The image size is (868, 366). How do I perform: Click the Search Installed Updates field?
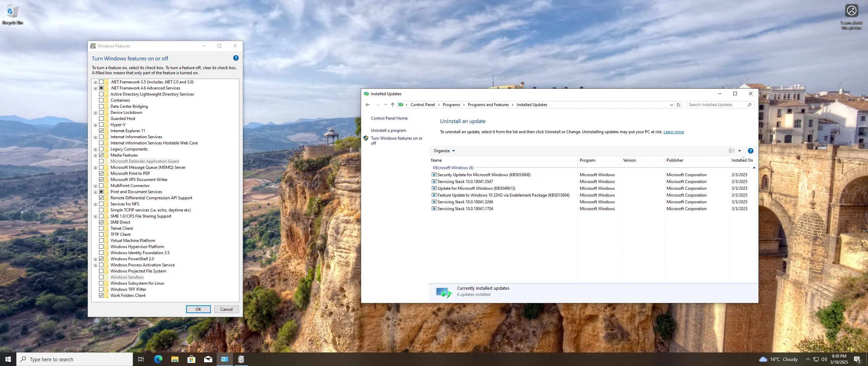pos(715,105)
